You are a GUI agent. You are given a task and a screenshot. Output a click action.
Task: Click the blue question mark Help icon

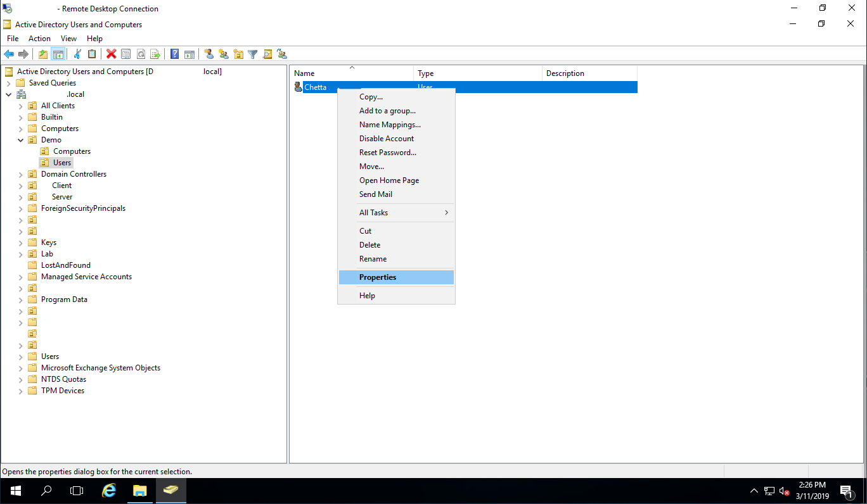pos(174,54)
